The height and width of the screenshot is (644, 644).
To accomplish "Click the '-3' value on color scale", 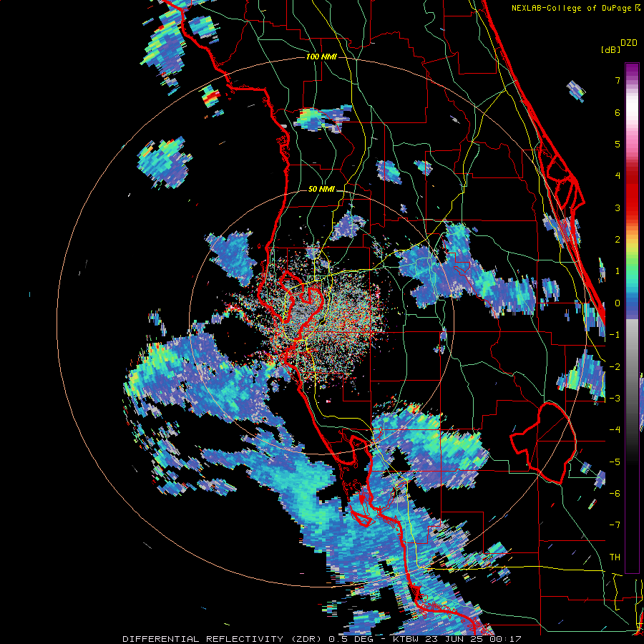I will tap(615, 398).
